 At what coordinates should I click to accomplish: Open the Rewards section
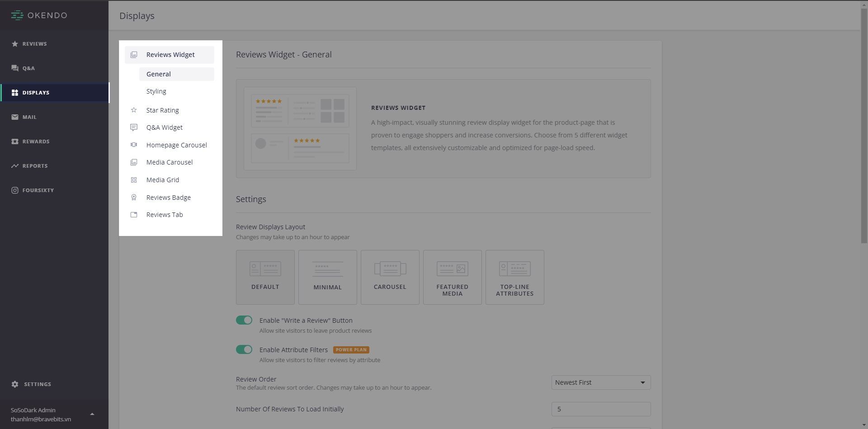pyautogui.click(x=54, y=141)
